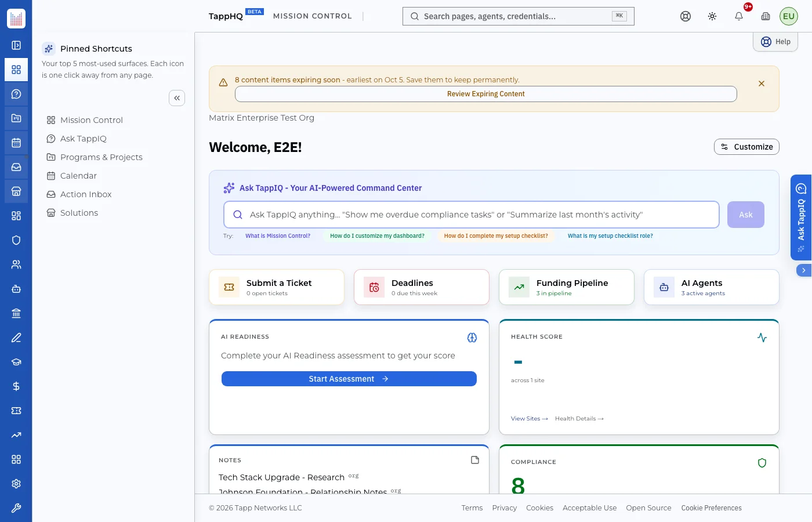Open Terms footer link
The height and width of the screenshot is (522, 812).
472,508
